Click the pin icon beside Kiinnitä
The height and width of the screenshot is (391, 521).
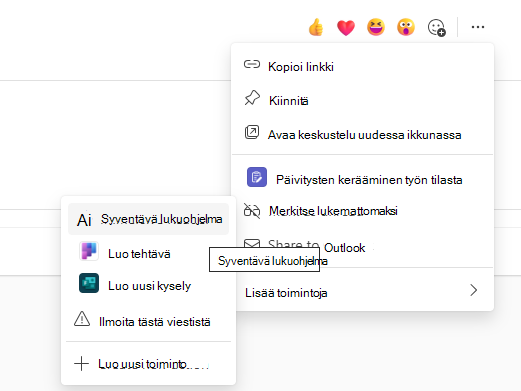(x=252, y=98)
